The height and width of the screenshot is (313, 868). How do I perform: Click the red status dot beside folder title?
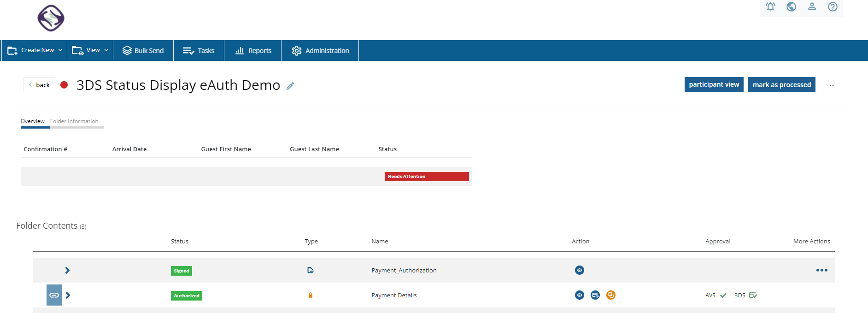coord(65,85)
